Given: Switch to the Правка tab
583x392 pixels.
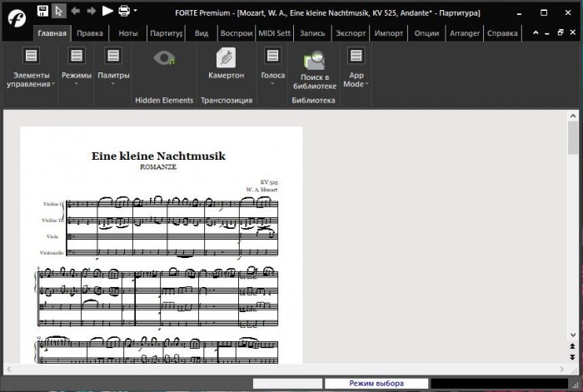Looking at the screenshot, I should pos(90,33).
